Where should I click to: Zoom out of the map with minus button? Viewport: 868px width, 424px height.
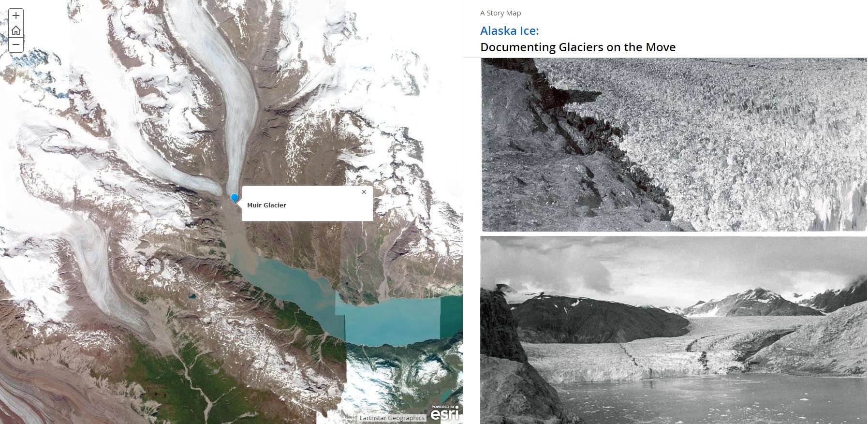pos(16,45)
